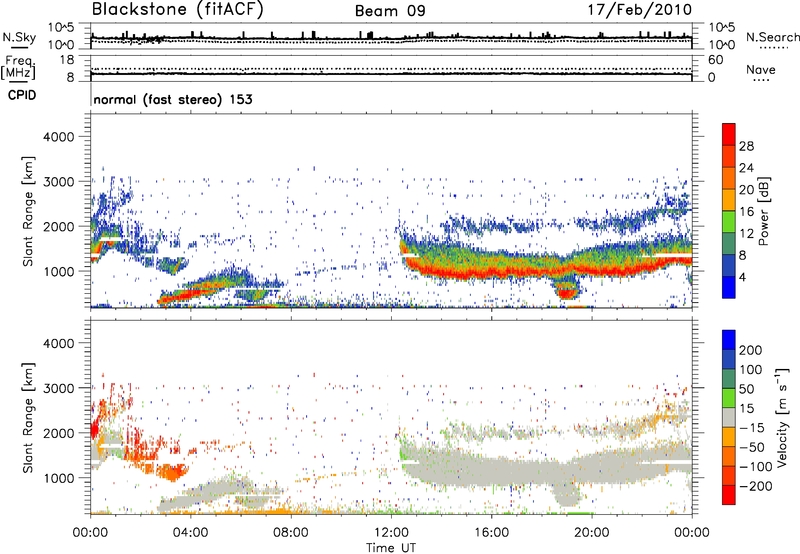Select the 'Slant Range [km]' label of velocity panel
Viewport: 800px width, 554px height.
tap(28, 418)
